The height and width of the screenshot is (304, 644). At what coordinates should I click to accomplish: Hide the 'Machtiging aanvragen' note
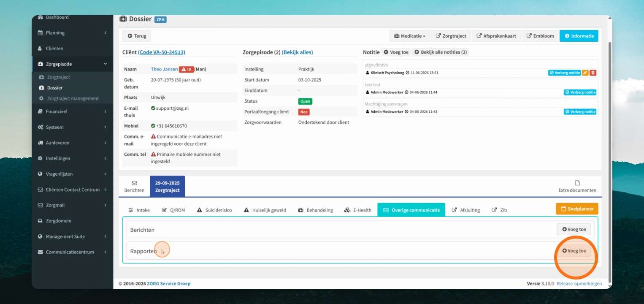coord(580,111)
